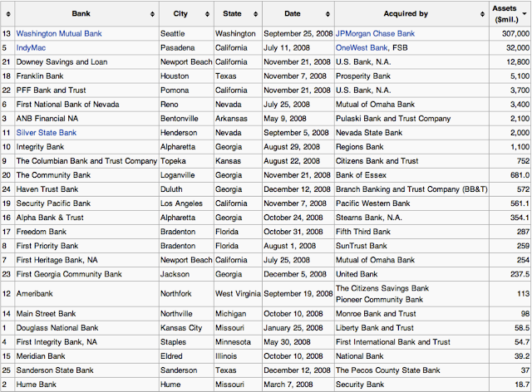The width and height of the screenshot is (532, 392).
Task: Sort table by the City column arrows
Action: pos(207,14)
